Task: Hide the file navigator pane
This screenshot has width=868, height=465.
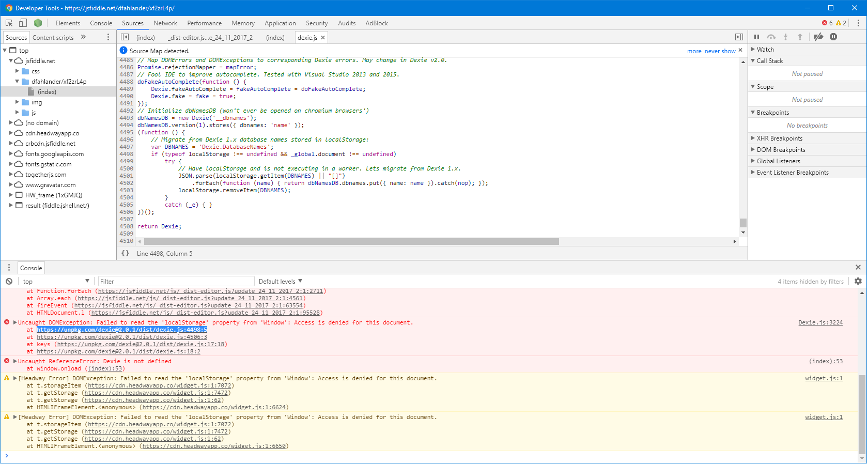Action: 125,37
